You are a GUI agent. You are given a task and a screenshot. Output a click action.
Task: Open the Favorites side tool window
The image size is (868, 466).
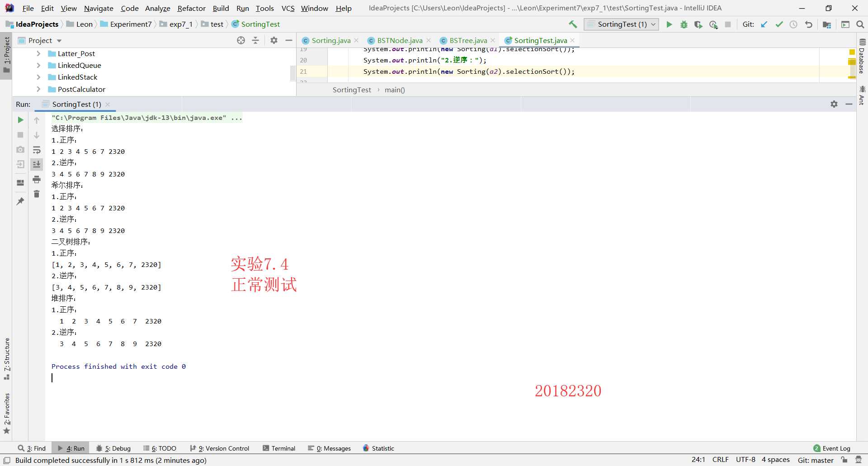(x=7, y=414)
